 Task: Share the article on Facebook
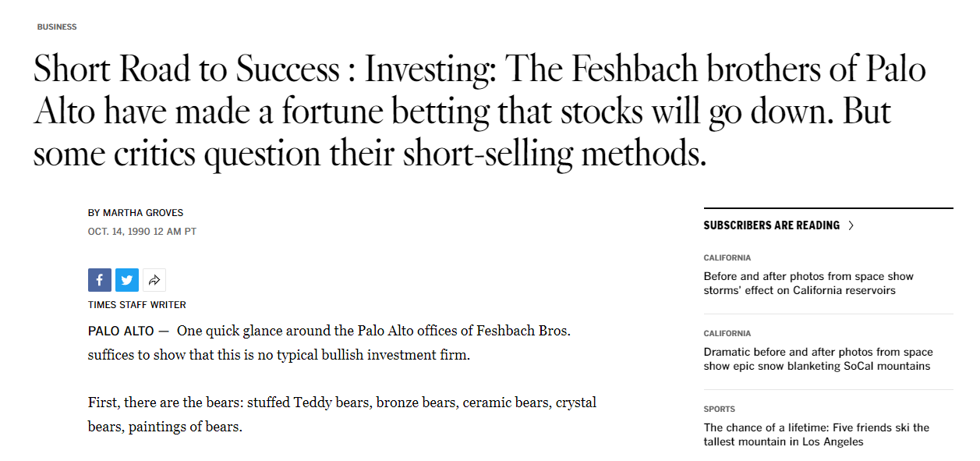pos(100,280)
